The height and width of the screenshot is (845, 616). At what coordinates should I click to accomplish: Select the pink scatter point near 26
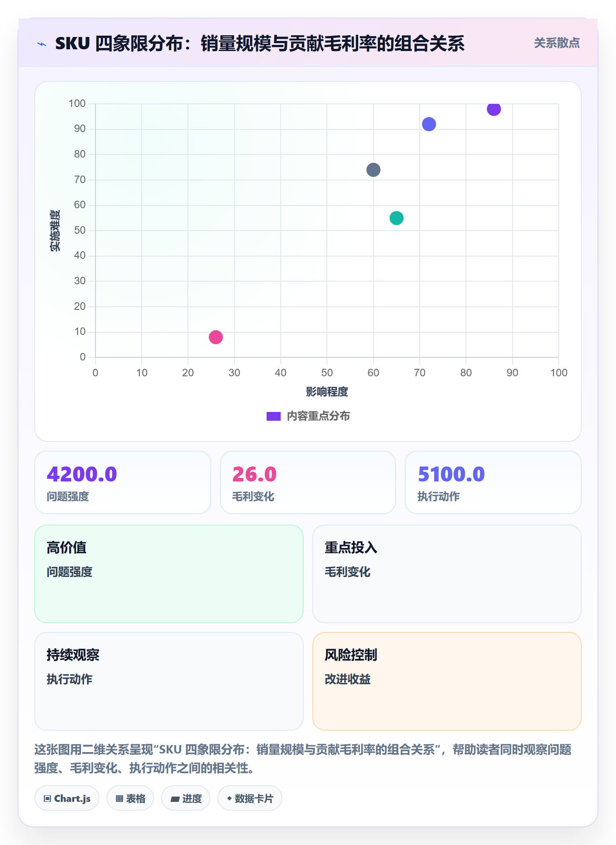click(216, 337)
